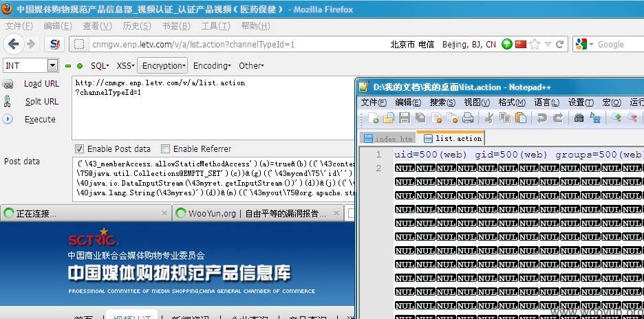
Task: Click the Load URL button label
Action: (x=41, y=84)
